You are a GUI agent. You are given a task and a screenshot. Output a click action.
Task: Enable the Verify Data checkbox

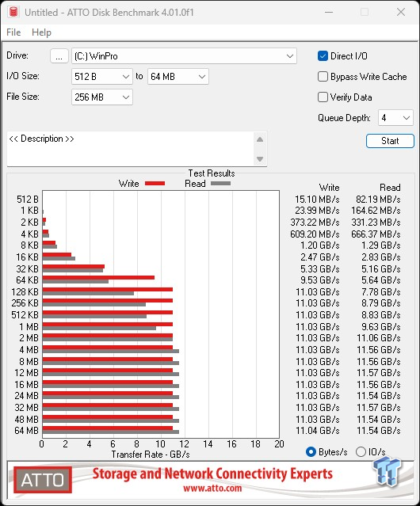pyautogui.click(x=323, y=97)
